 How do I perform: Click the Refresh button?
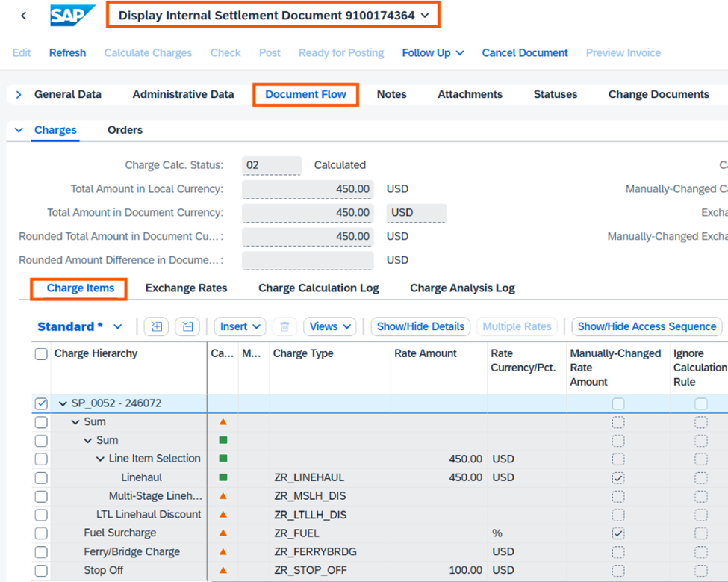click(x=67, y=52)
